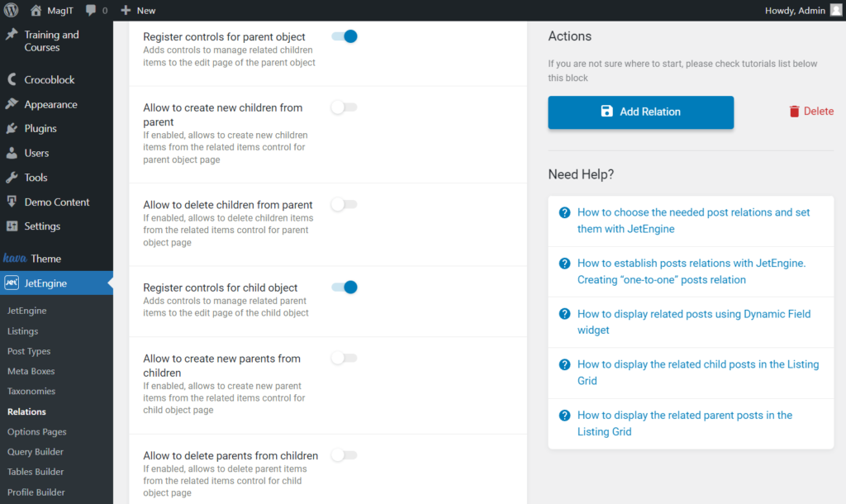Enable Allow to create new children from parent
The height and width of the screenshot is (504, 846).
[345, 107]
